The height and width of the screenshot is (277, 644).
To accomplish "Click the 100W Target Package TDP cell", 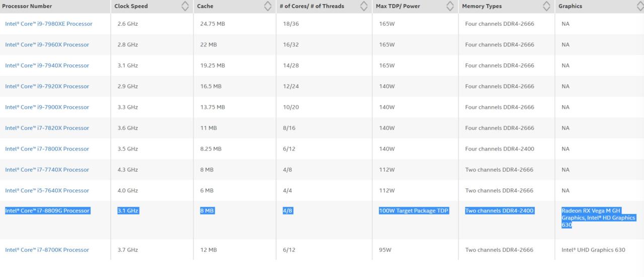I will coord(414,211).
